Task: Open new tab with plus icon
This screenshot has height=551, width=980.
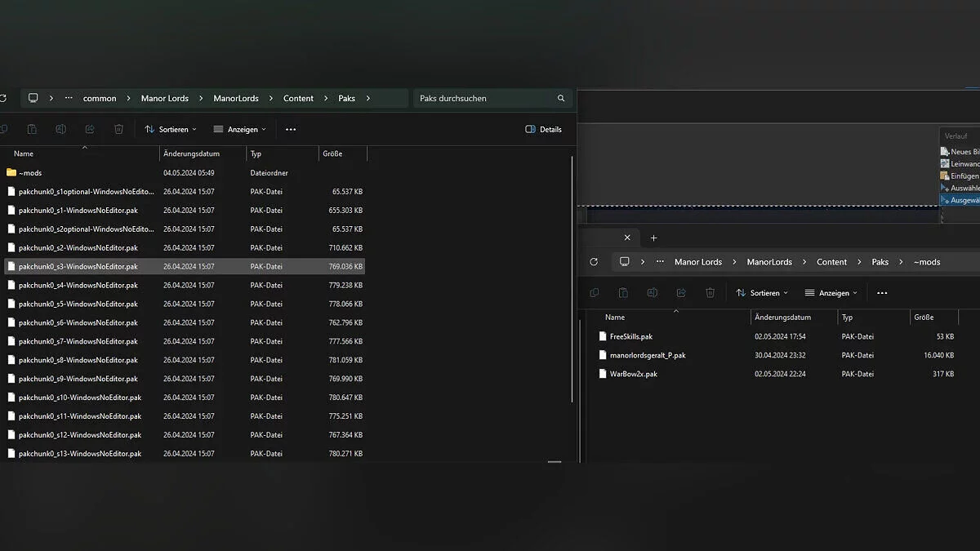Action: pyautogui.click(x=653, y=238)
